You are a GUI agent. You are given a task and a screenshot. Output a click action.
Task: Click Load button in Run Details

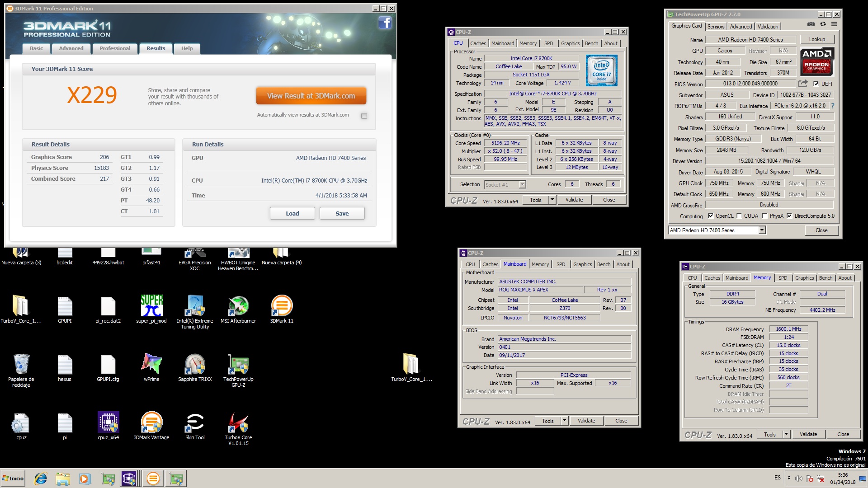(x=292, y=213)
